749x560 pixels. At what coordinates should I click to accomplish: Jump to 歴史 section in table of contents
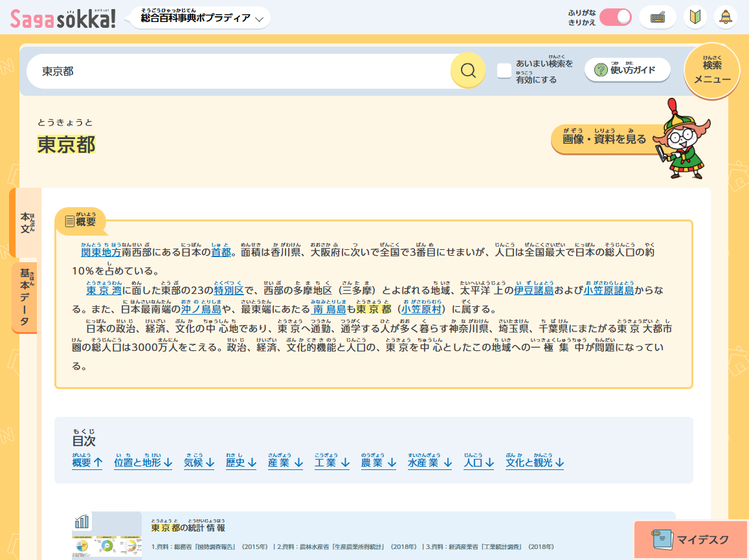click(x=241, y=462)
